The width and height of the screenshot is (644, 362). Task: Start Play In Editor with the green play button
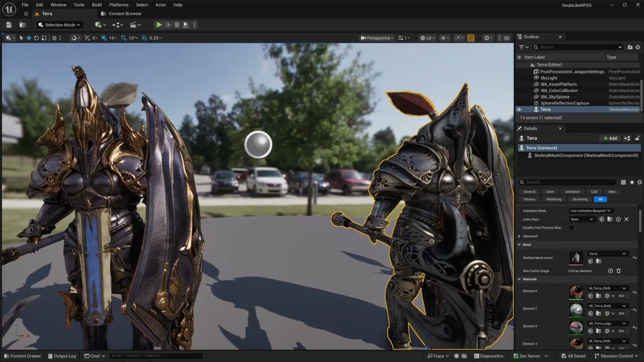[x=159, y=25]
